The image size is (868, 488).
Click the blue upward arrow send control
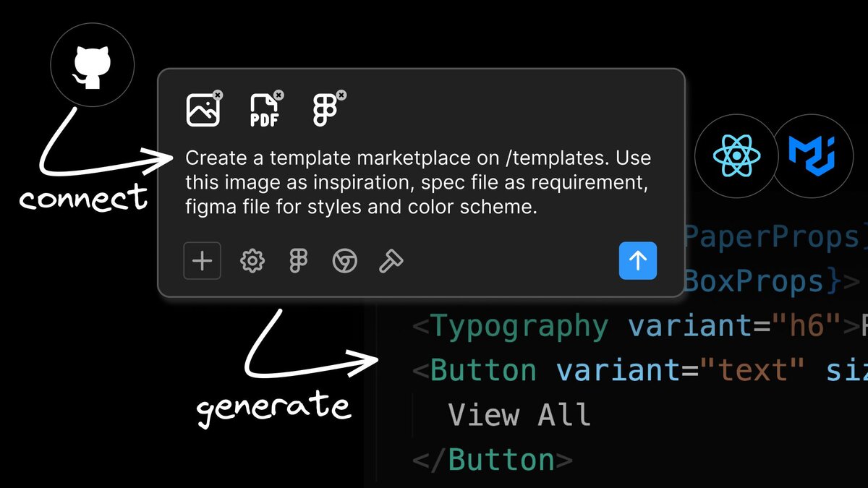pos(637,261)
